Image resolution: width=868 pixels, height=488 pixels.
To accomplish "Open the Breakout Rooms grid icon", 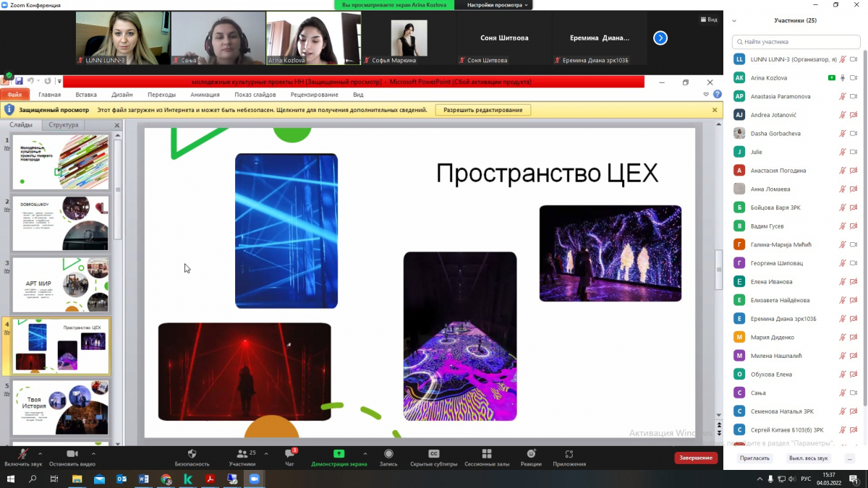I will tap(486, 453).
